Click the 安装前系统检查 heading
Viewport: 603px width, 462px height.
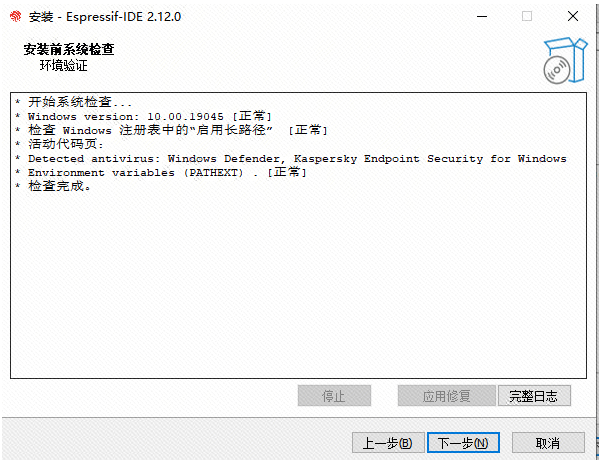click(x=69, y=49)
